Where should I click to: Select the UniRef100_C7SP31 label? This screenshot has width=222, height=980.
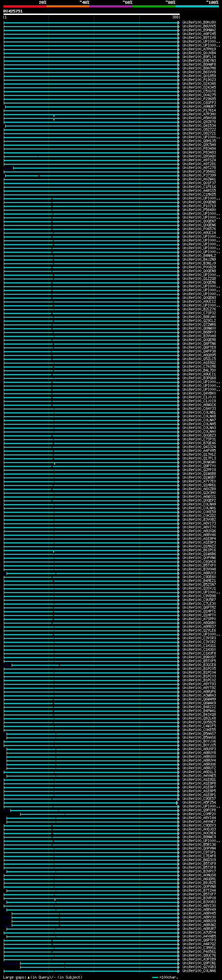coord(199,439)
